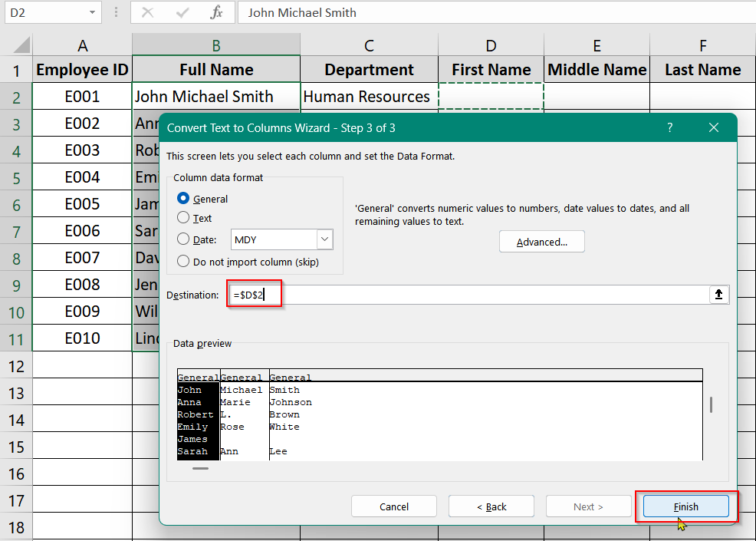Click cell containing E010
Viewport: 756px width, 541px height.
click(83, 338)
